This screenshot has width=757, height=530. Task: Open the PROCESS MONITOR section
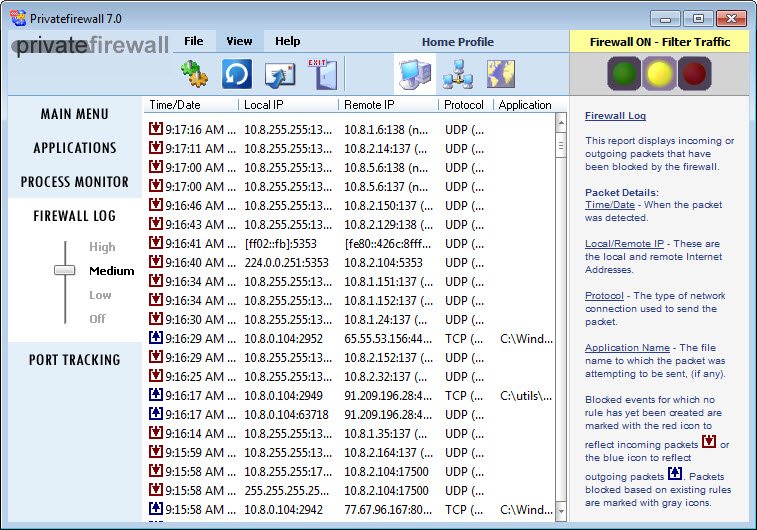point(75,181)
